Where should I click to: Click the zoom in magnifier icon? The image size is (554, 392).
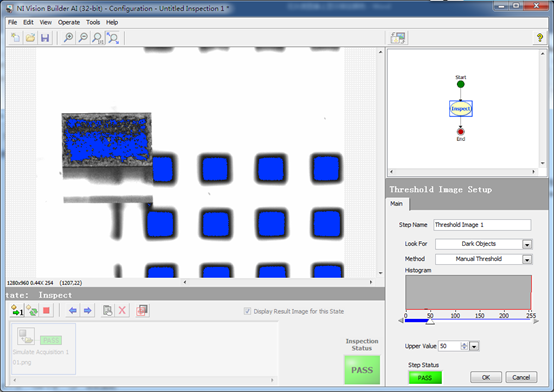point(68,38)
